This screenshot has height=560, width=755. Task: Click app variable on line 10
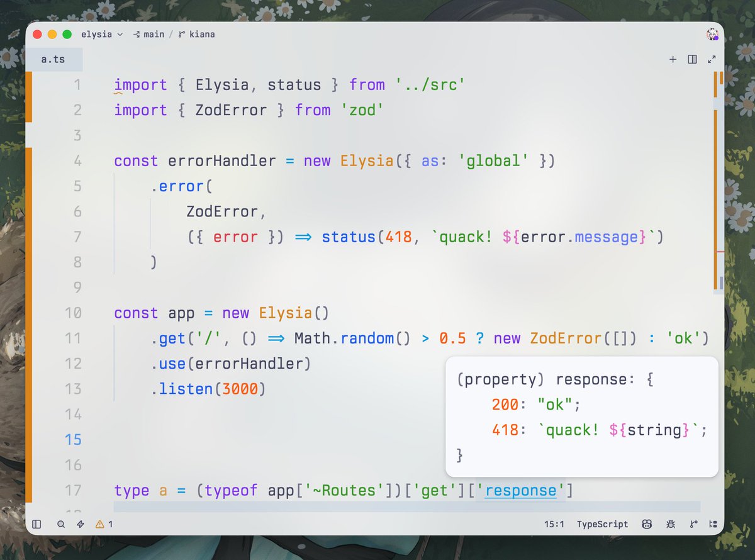point(182,313)
